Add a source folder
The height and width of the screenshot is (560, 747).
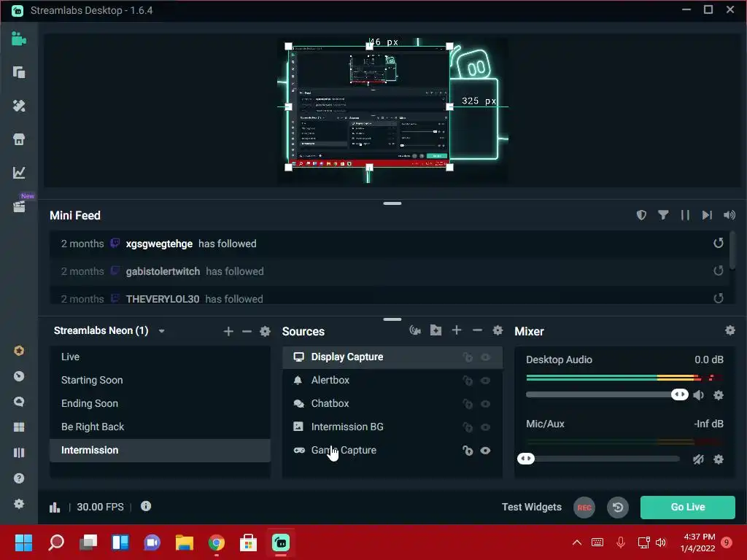click(x=436, y=330)
